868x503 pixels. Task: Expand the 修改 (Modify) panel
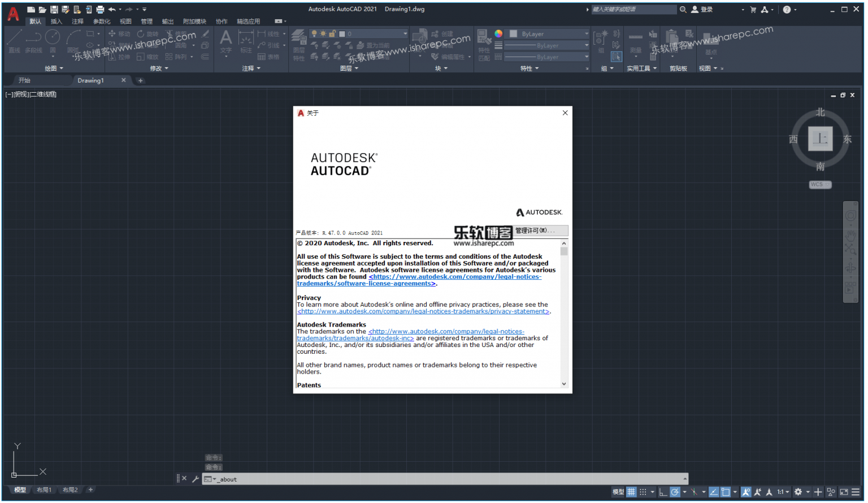point(159,68)
